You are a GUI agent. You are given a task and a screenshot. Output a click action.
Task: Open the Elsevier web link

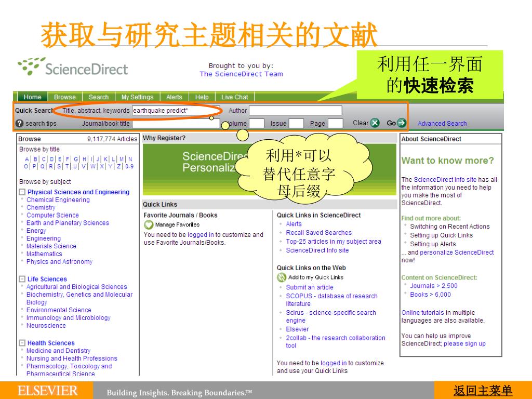[297, 329]
